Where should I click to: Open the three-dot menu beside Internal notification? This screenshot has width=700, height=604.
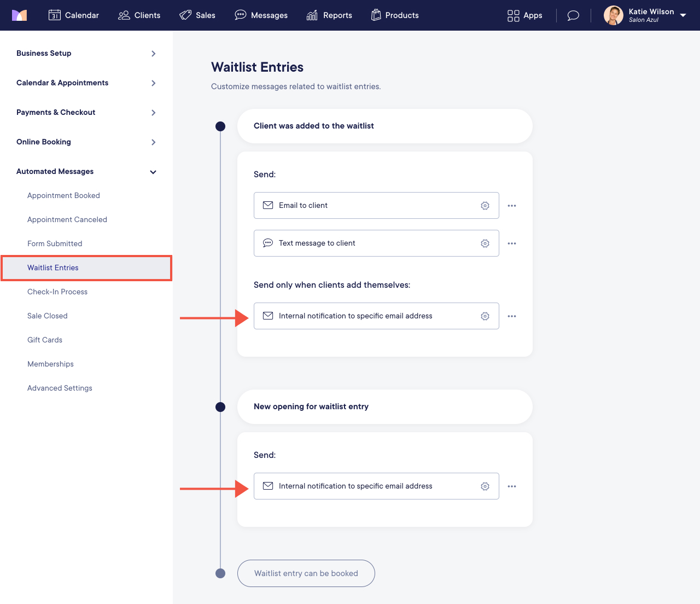point(512,316)
